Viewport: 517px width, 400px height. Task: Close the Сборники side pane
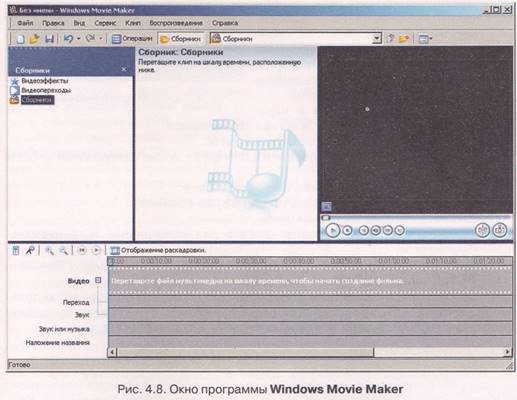point(124,69)
